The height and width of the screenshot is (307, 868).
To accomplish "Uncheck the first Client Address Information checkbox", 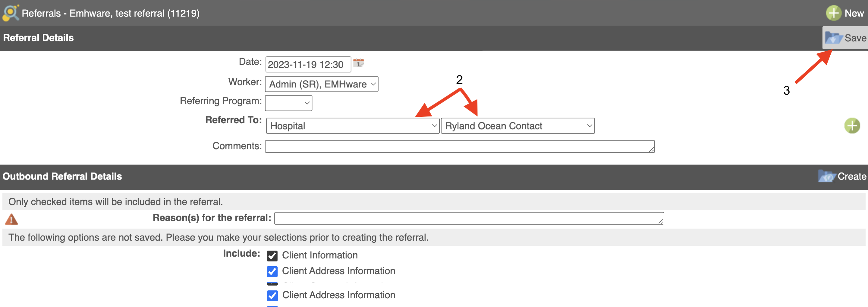I will coord(272,272).
